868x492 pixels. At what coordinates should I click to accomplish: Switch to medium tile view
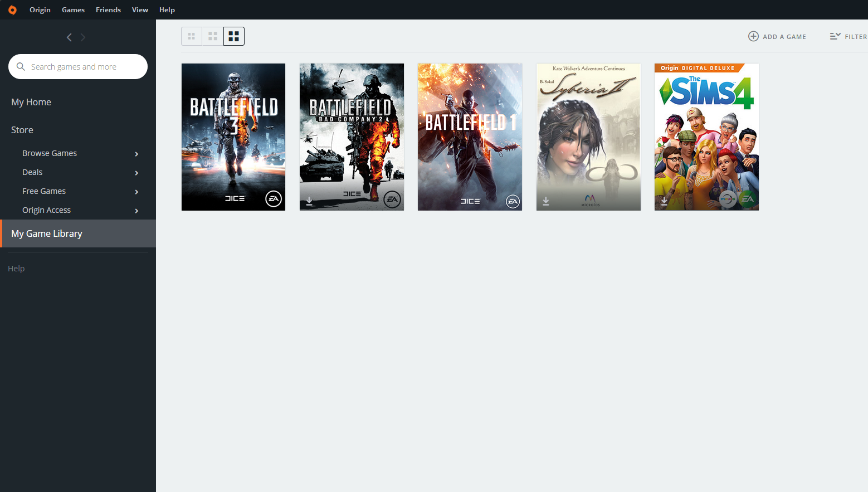213,36
